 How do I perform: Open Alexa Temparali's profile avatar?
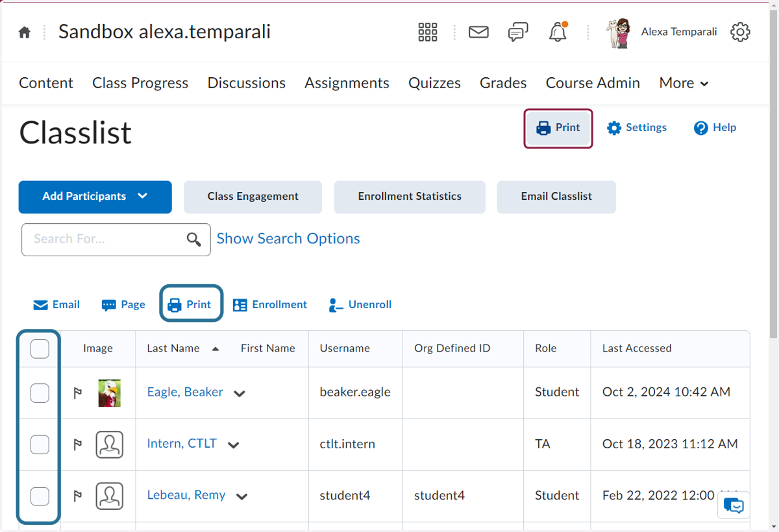pos(619,32)
